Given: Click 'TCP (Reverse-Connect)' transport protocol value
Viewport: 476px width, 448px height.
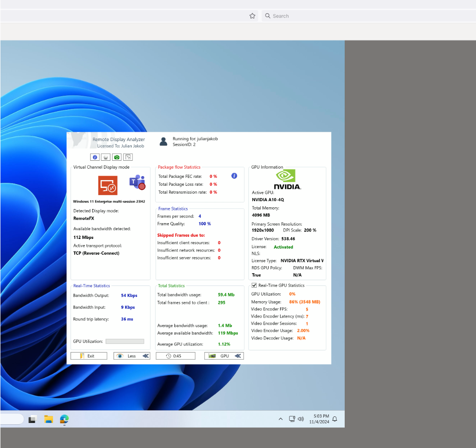Looking at the screenshot, I should pos(96,253).
